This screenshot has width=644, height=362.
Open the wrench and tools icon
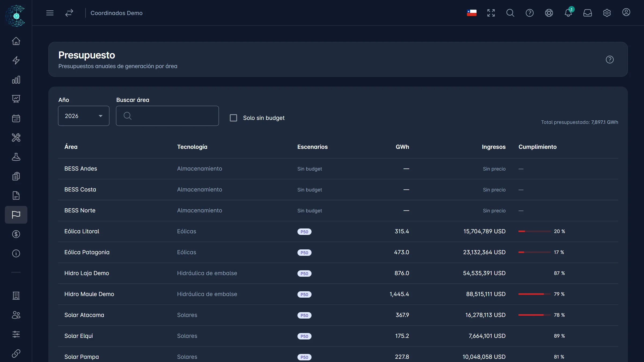pos(16,138)
